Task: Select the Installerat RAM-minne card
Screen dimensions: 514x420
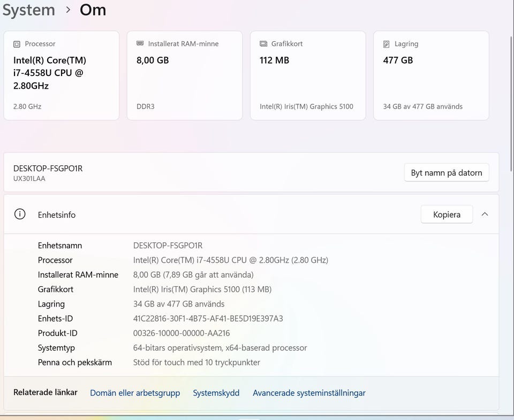Action: tap(185, 75)
